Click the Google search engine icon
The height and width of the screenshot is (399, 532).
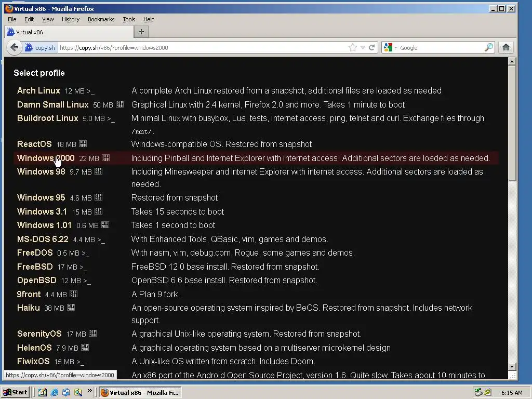(x=388, y=47)
